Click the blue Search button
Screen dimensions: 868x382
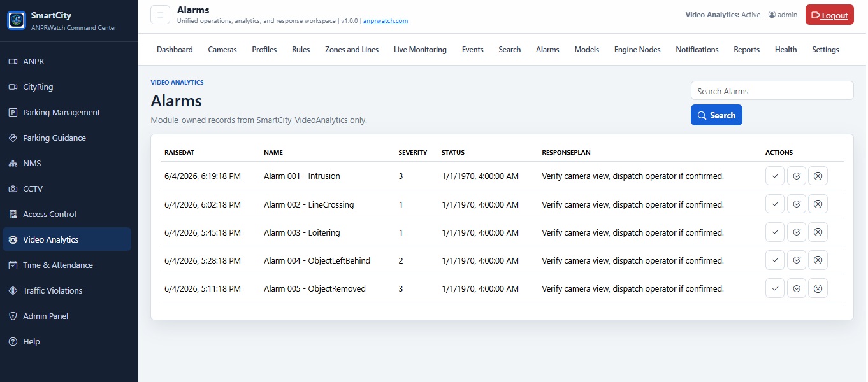[716, 115]
